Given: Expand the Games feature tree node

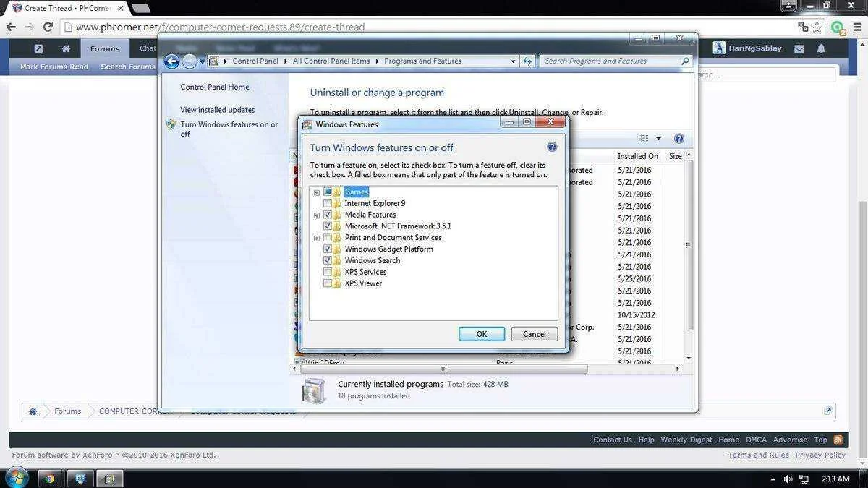Looking at the screenshot, I should 317,192.
